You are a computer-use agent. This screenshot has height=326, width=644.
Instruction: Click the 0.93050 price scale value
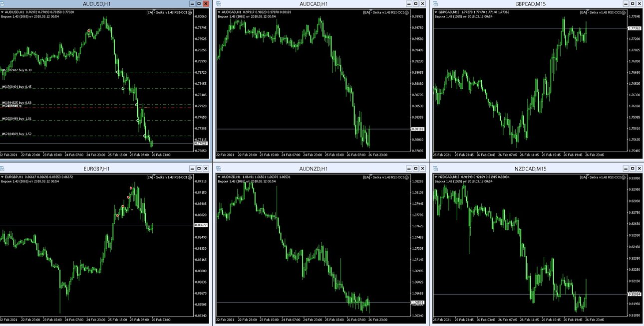pos(635,178)
